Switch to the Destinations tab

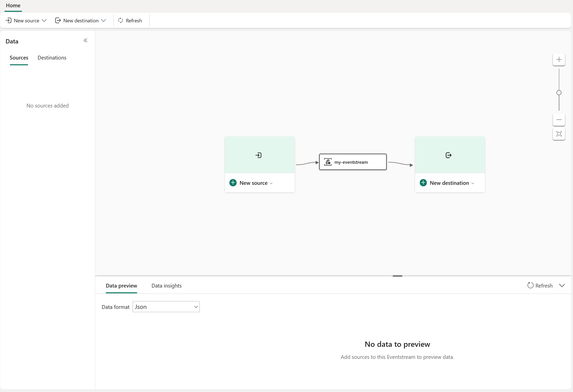pos(52,58)
